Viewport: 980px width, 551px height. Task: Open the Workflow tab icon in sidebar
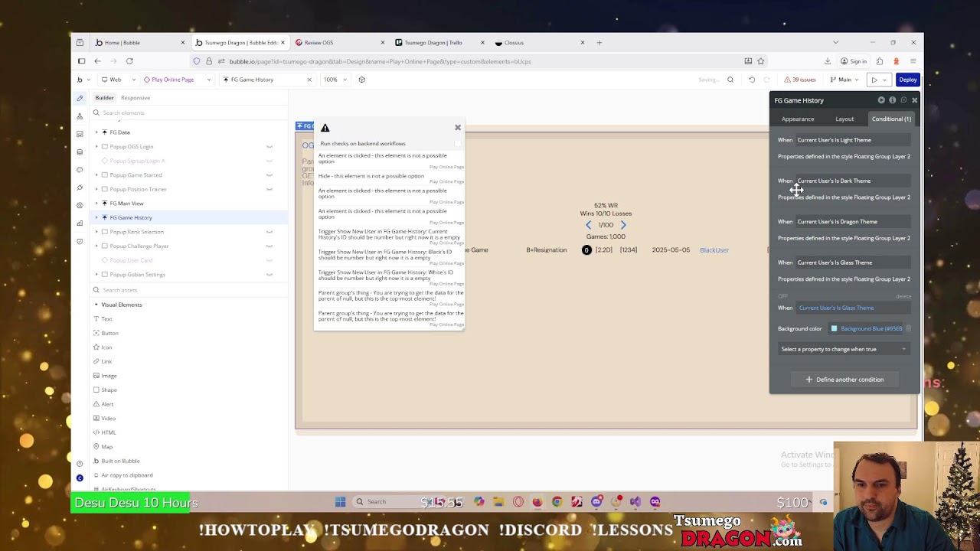tap(80, 116)
